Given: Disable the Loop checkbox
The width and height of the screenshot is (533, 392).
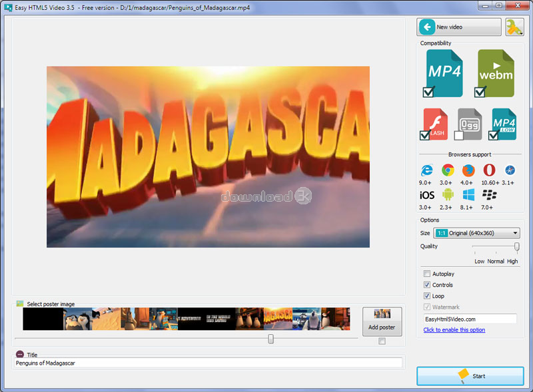Looking at the screenshot, I should pyautogui.click(x=427, y=295).
